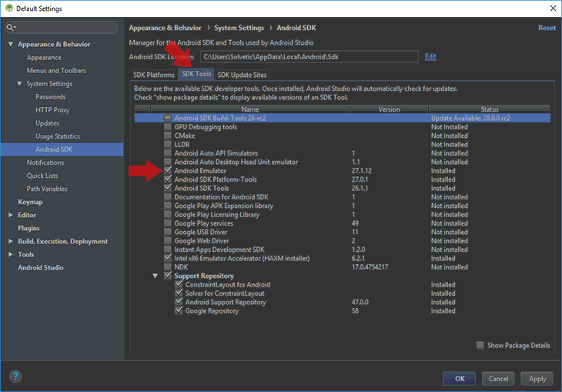Toggle Show Package Details checkbox
This screenshot has height=392, width=562.
pyautogui.click(x=480, y=345)
